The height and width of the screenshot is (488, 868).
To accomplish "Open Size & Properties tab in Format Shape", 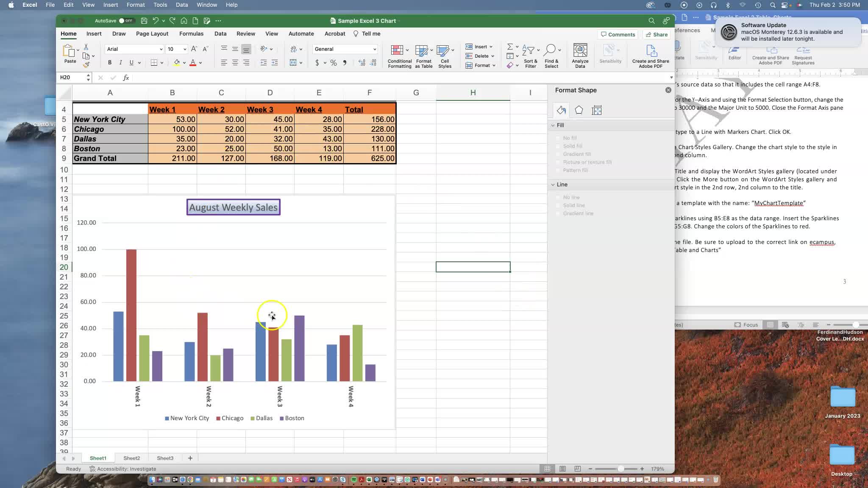I will tap(597, 111).
